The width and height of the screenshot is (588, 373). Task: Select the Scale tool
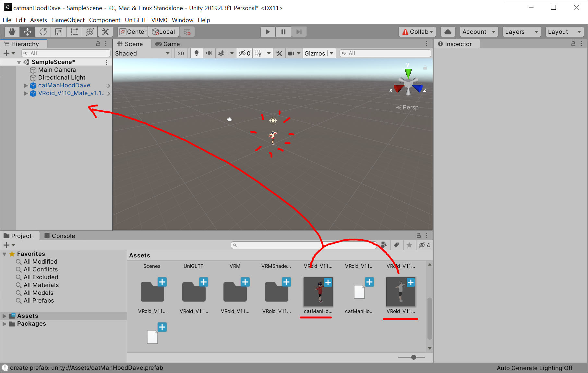pyautogui.click(x=59, y=31)
